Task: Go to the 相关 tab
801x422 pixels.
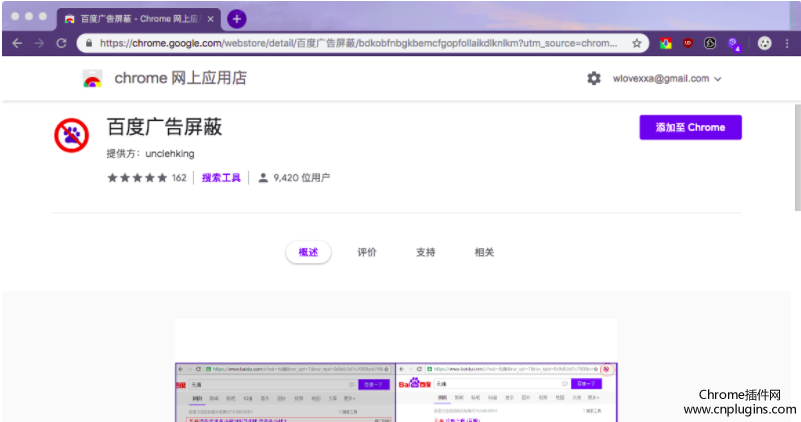Action: point(484,252)
